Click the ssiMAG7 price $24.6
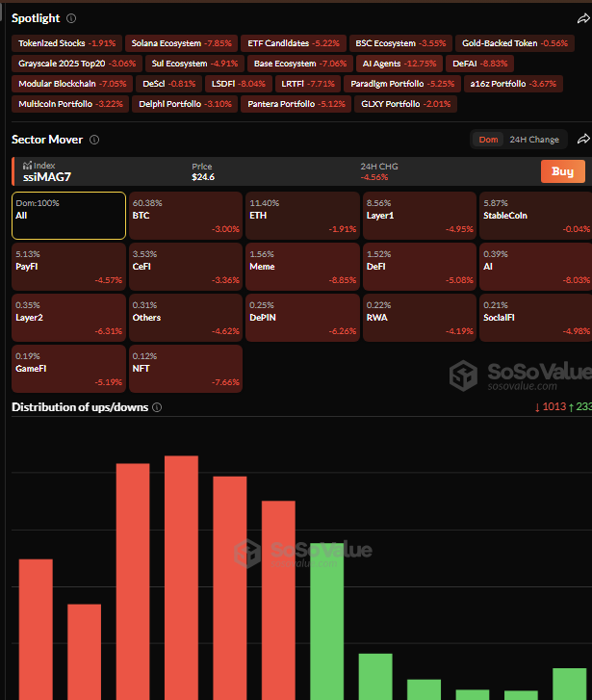 pyautogui.click(x=203, y=177)
